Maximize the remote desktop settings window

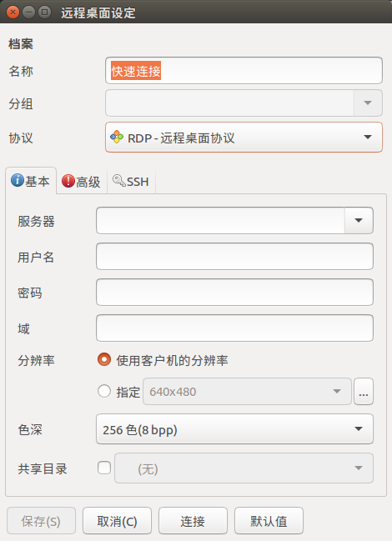coord(44,13)
